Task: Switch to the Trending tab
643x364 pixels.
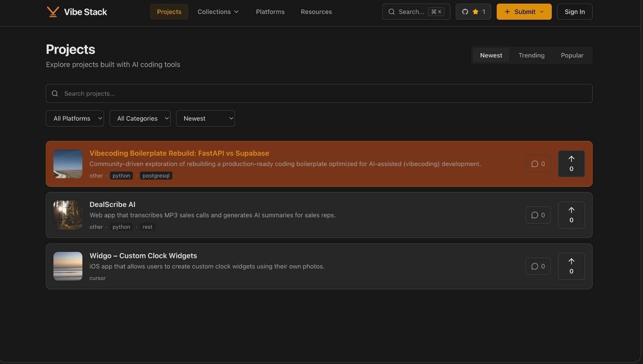Action: [531, 55]
